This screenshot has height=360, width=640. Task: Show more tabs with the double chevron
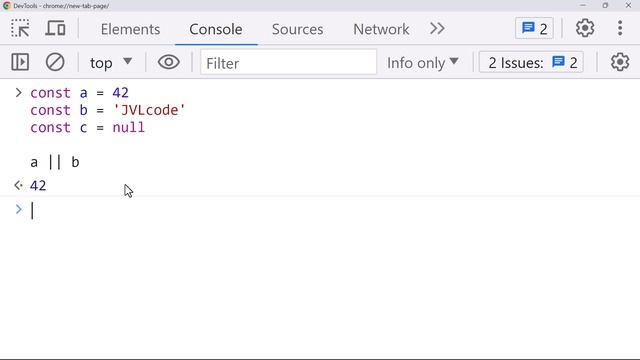point(437,29)
